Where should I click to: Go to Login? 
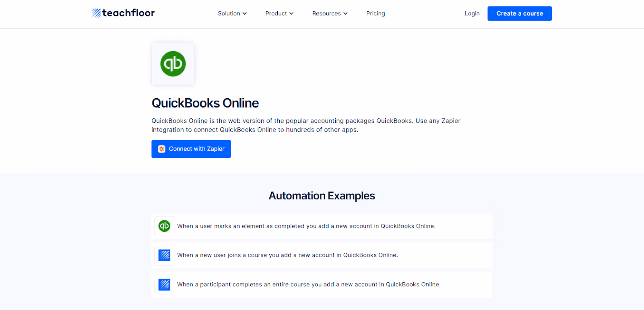click(472, 14)
